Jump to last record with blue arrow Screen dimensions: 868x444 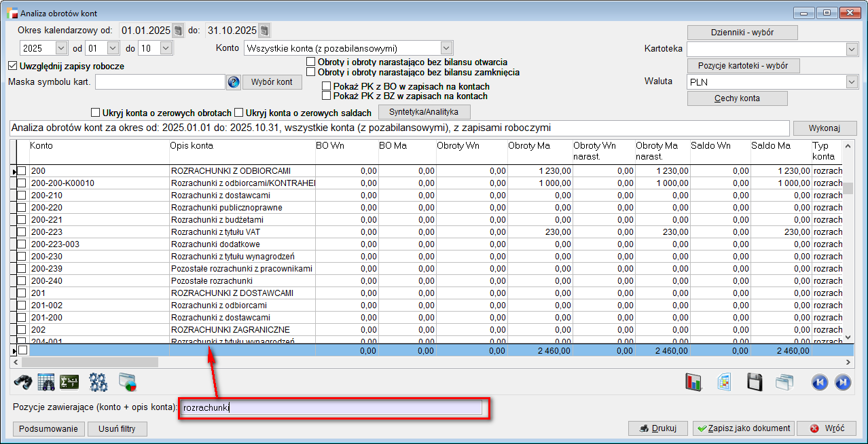pyautogui.click(x=843, y=382)
